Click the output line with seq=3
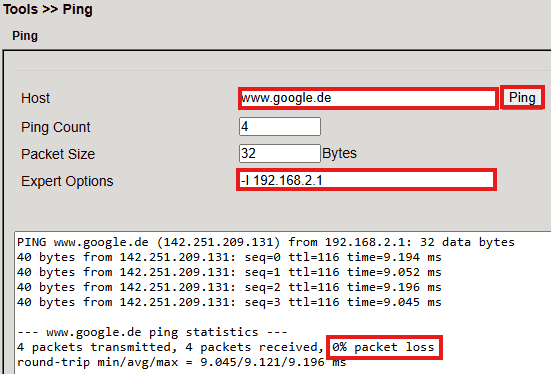 point(229,302)
